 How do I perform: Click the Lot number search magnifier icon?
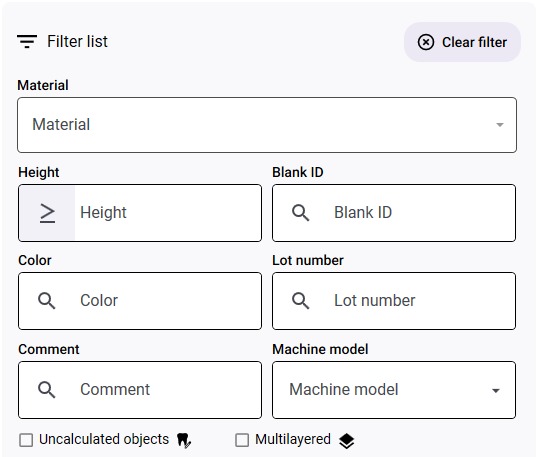pos(300,301)
